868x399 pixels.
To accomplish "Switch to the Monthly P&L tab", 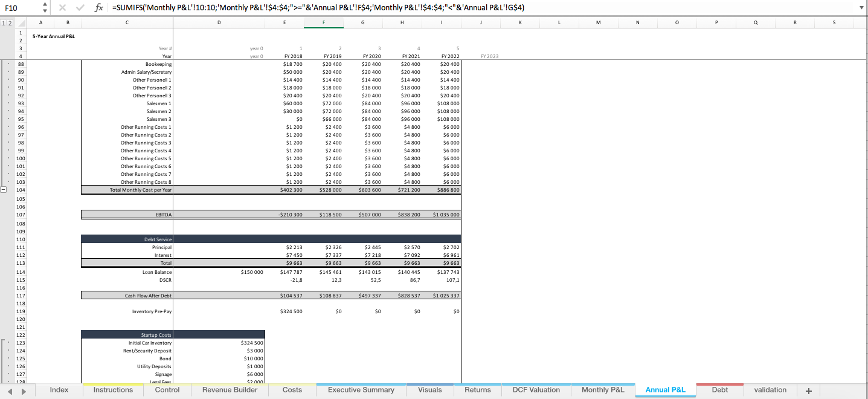I will 602,390.
